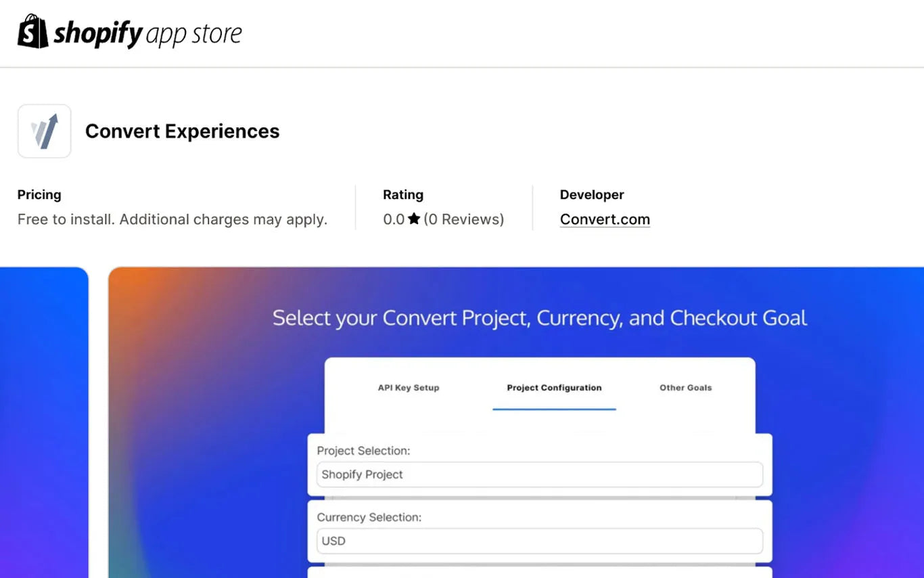Open the Convert.com developer link
This screenshot has height=578, width=924.
coord(605,219)
